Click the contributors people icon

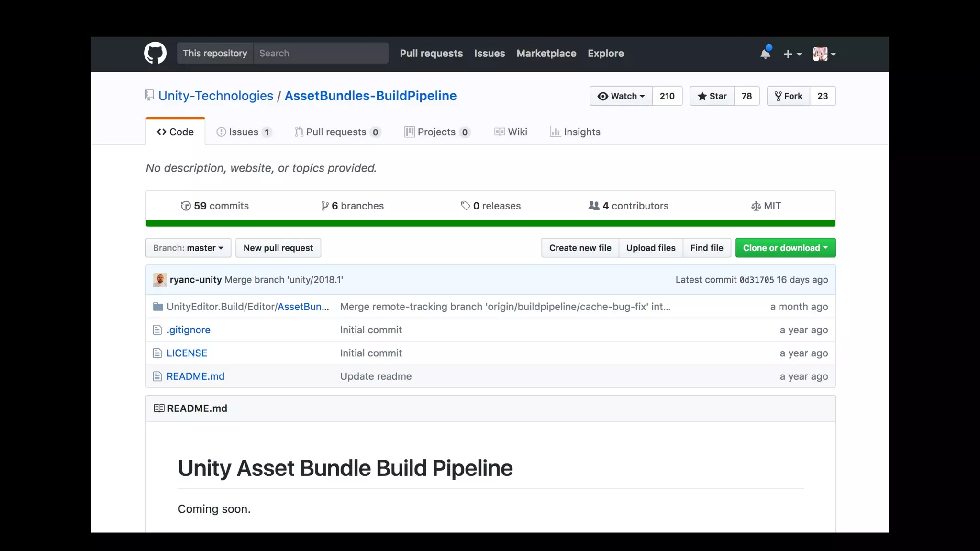pyautogui.click(x=594, y=206)
